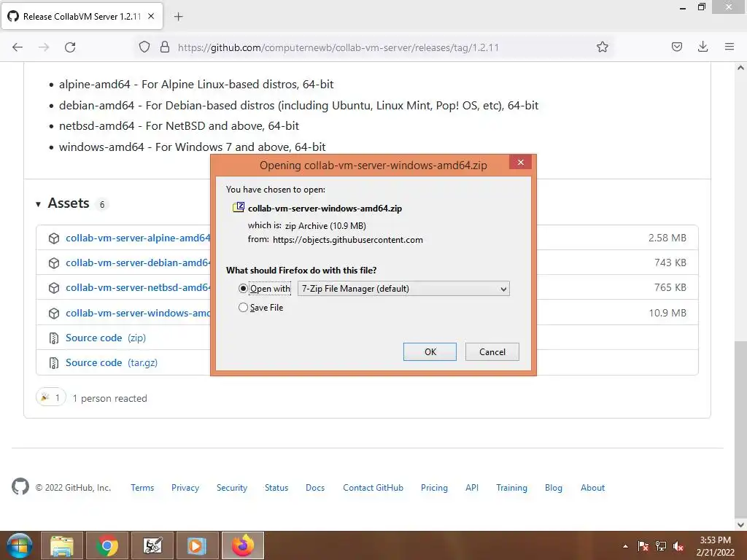Open the Terms footer link
Screen dimensions: 747x560
142,488
